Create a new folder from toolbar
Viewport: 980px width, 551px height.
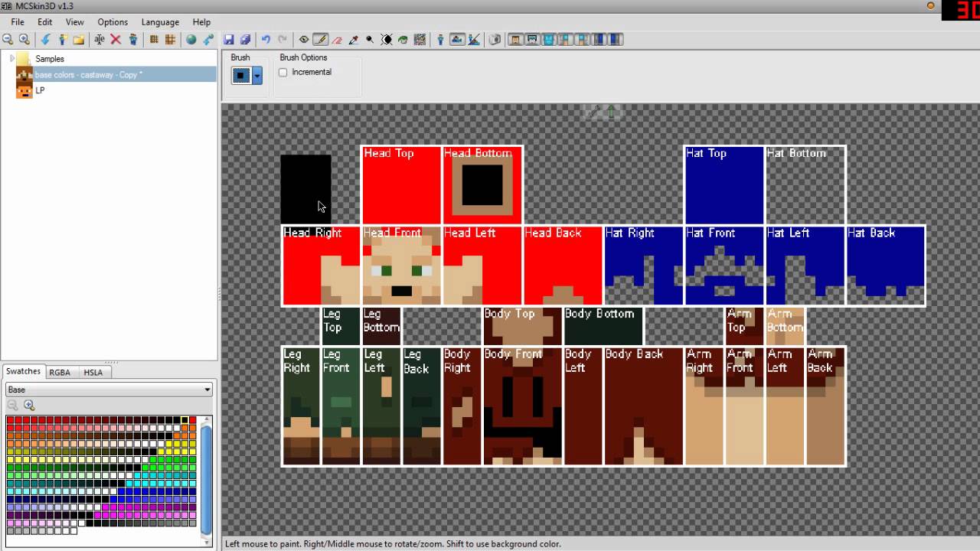coord(79,40)
